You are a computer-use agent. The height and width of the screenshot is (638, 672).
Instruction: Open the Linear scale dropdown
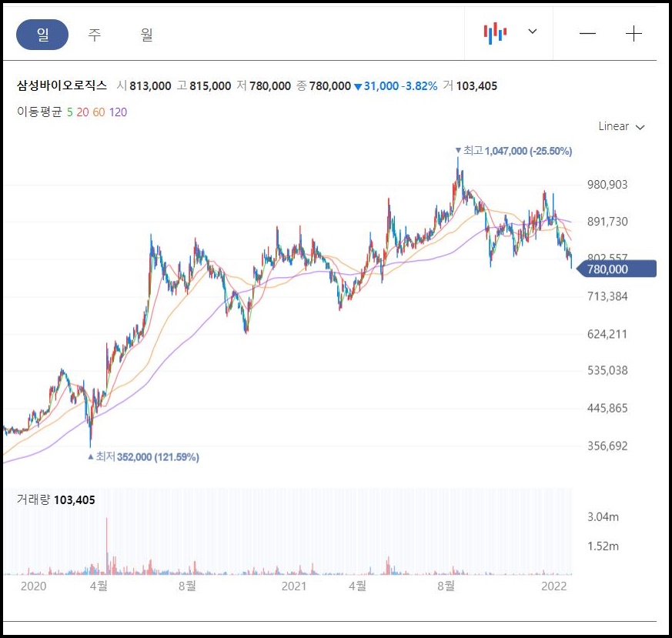(x=621, y=126)
